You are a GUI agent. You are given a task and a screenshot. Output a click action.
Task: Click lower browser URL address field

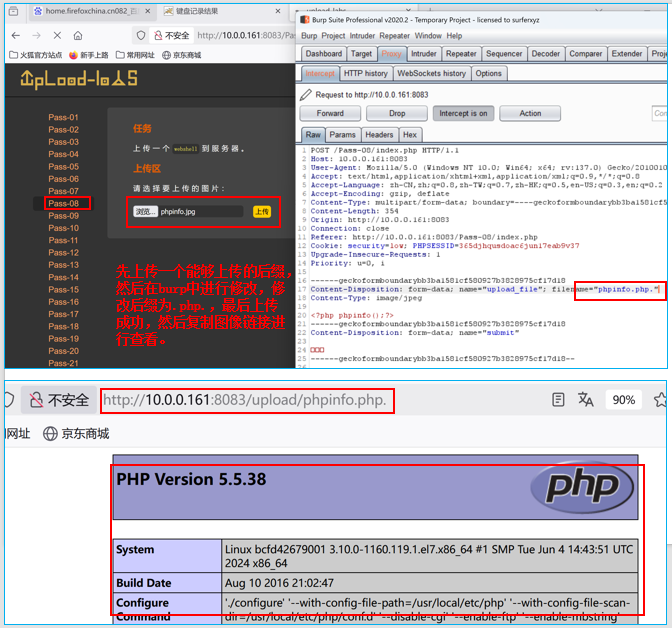tap(247, 400)
